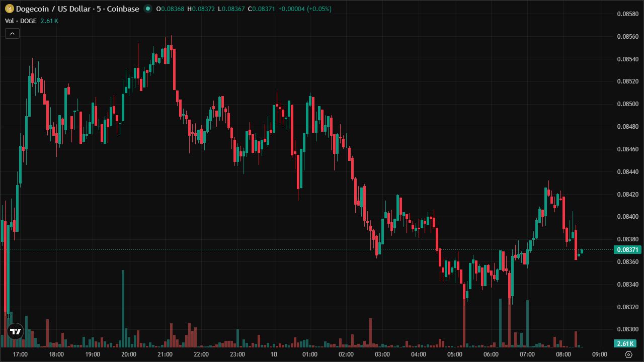Click the Dogecoin coin logo icon

[9, 9]
